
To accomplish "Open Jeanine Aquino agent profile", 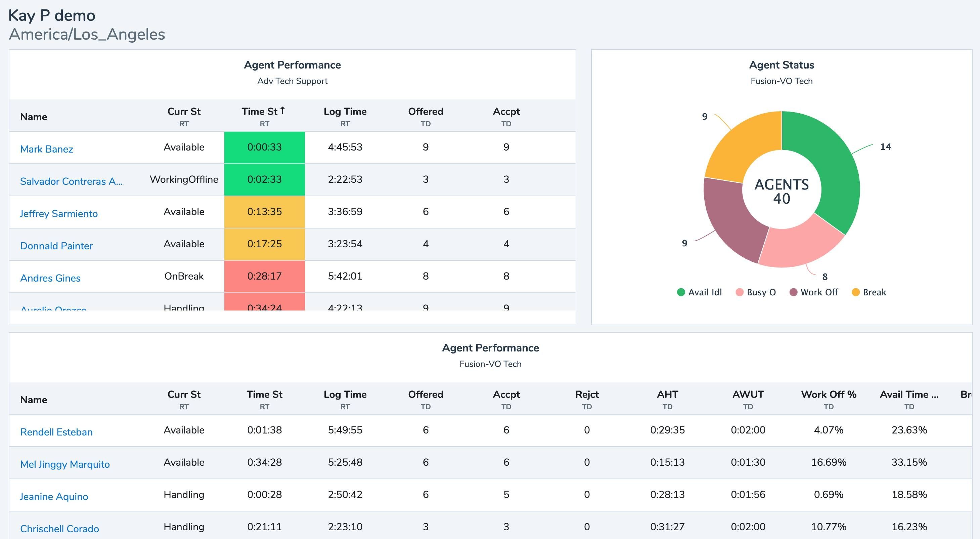I will (x=54, y=497).
